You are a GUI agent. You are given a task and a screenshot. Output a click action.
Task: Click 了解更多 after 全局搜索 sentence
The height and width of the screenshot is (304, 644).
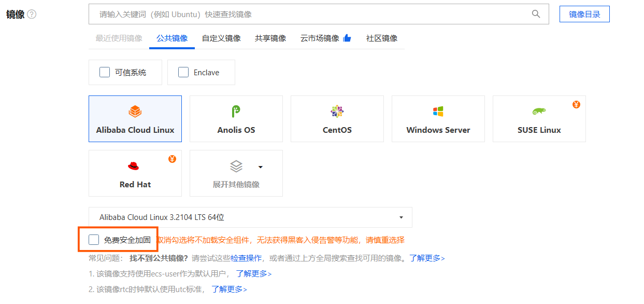click(x=427, y=258)
